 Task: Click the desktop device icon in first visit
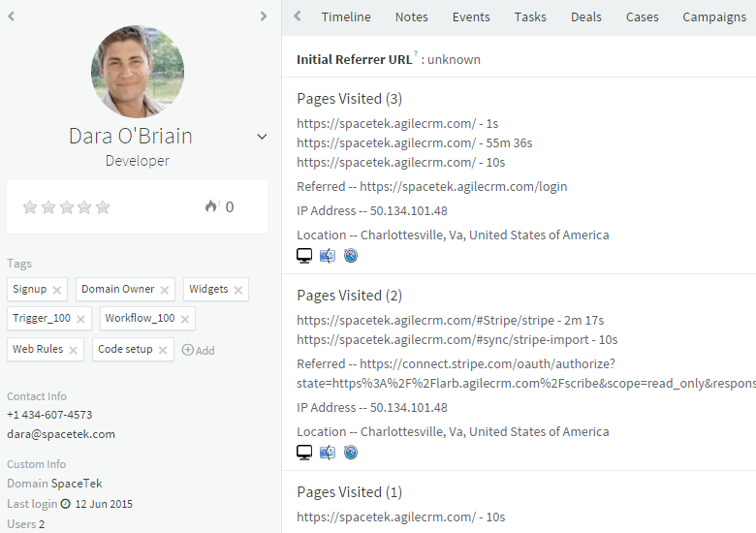[x=304, y=256]
